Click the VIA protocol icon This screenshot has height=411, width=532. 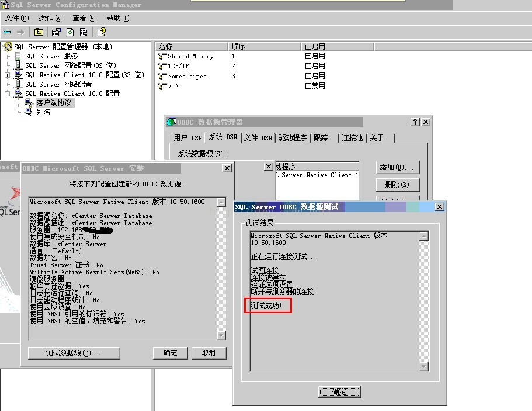click(162, 87)
